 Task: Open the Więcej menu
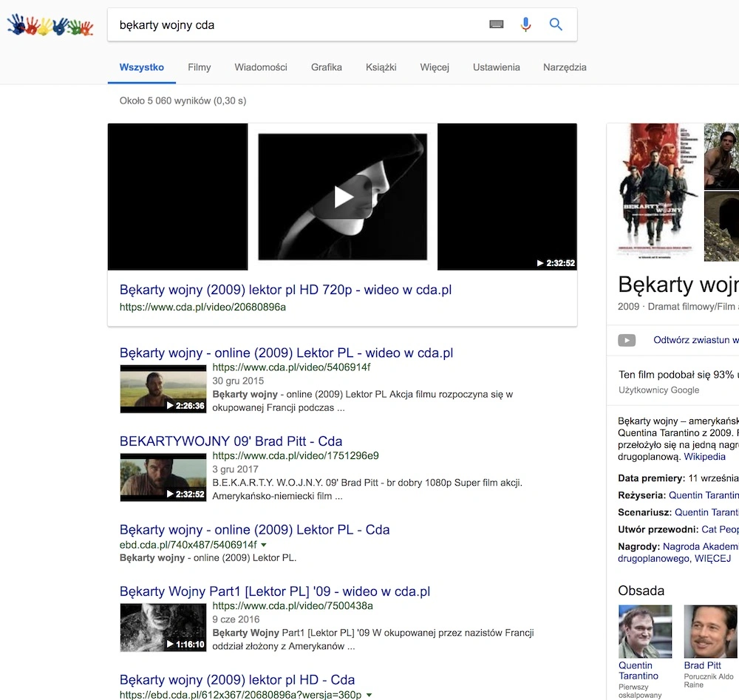[435, 67]
